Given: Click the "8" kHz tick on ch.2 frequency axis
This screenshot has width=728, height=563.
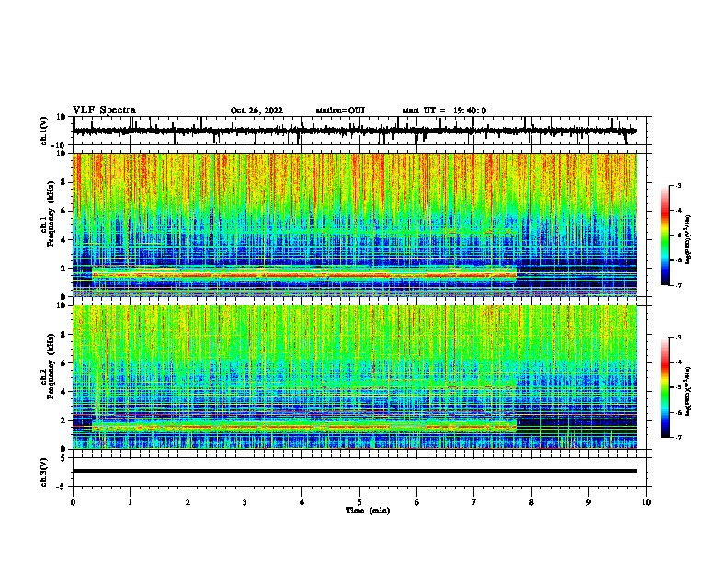Looking at the screenshot, I should pyautogui.click(x=63, y=335).
